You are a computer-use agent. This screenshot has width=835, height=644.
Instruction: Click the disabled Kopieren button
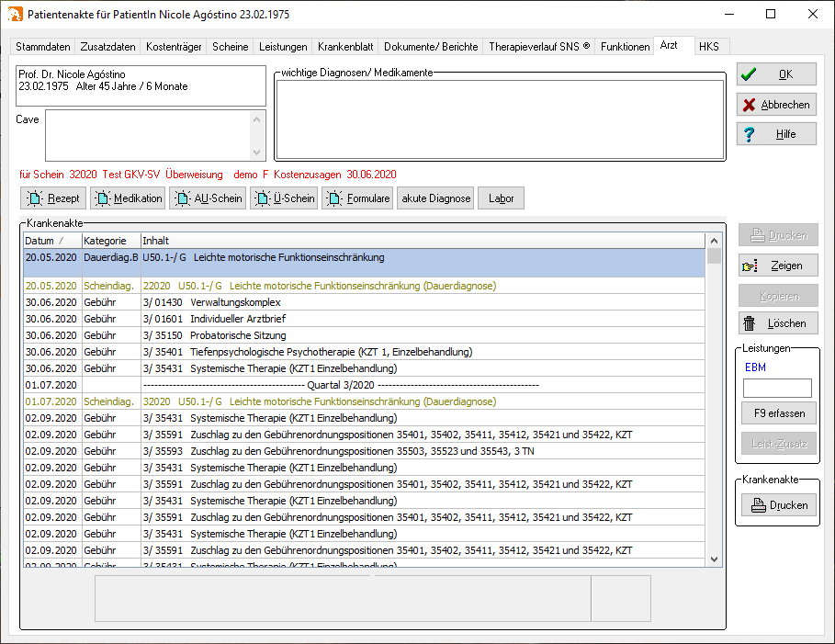(779, 296)
